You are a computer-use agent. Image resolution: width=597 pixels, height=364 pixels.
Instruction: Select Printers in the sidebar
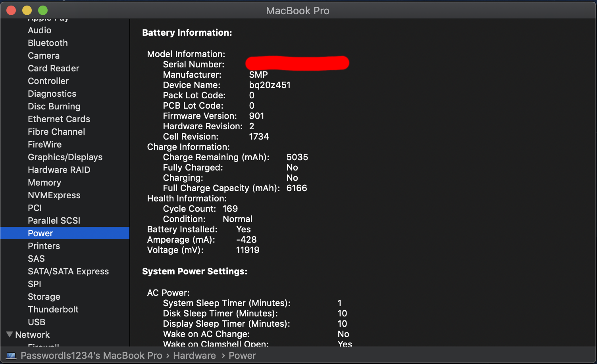point(44,246)
